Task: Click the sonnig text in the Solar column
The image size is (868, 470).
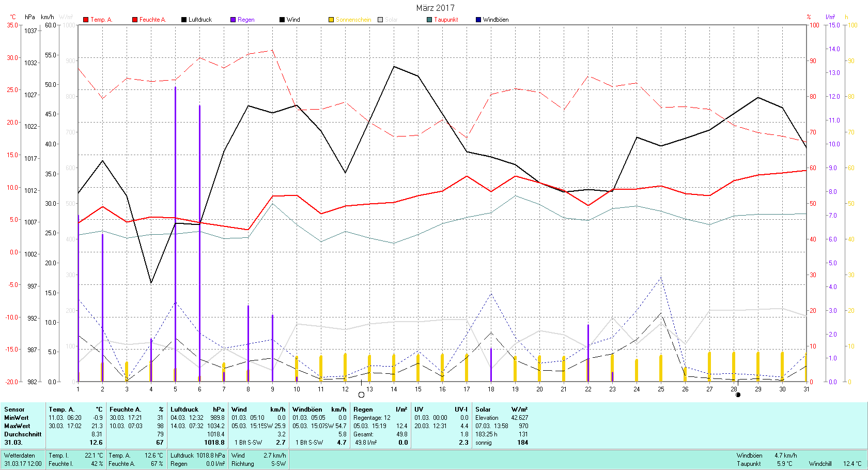Action: (484, 443)
